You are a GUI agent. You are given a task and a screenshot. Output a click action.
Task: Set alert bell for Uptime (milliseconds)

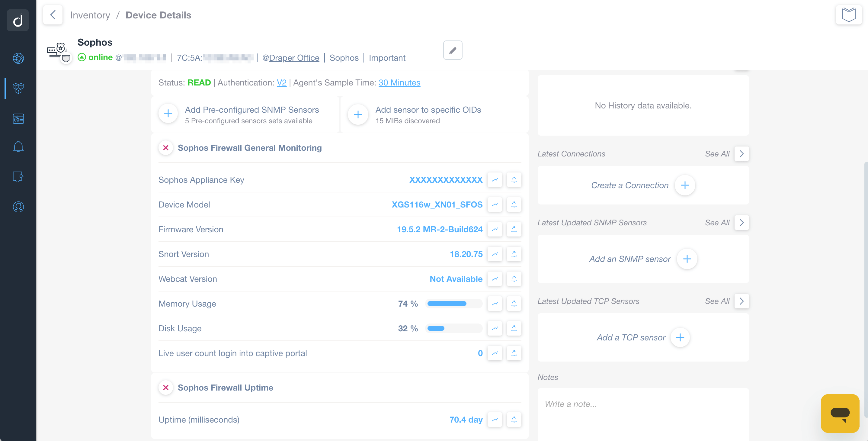pyautogui.click(x=514, y=420)
